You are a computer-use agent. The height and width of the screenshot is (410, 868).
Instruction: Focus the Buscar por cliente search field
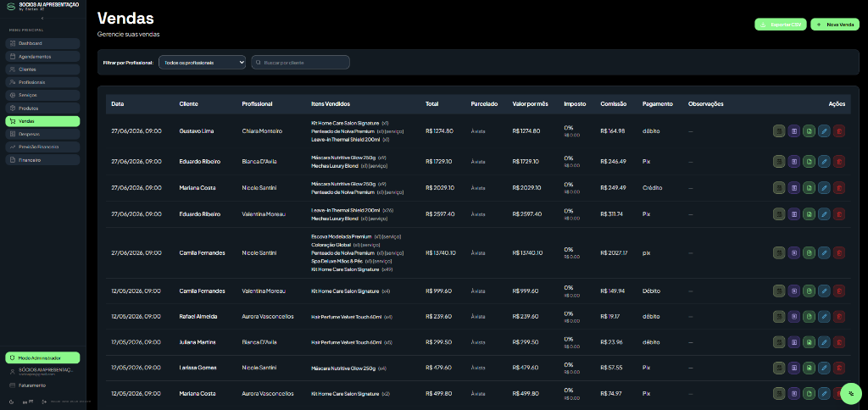(x=301, y=63)
